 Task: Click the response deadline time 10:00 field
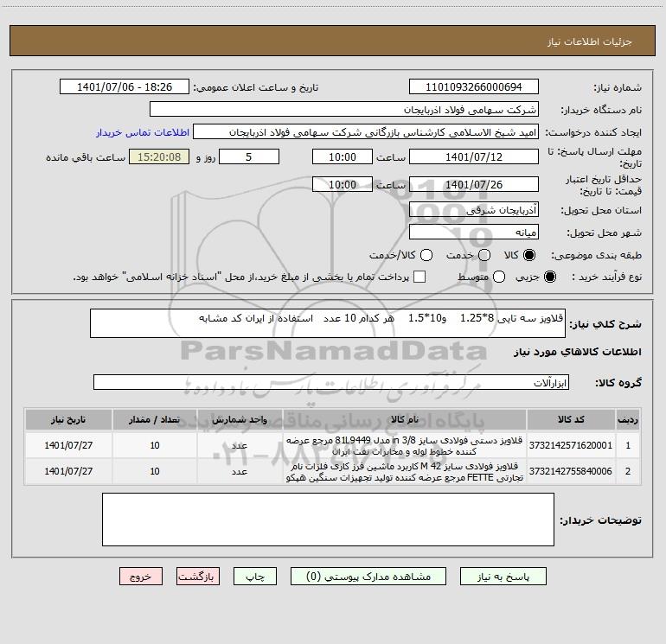tap(343, 156)
